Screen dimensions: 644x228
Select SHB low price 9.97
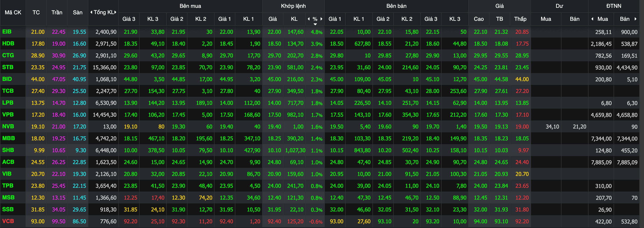[523, 150]
